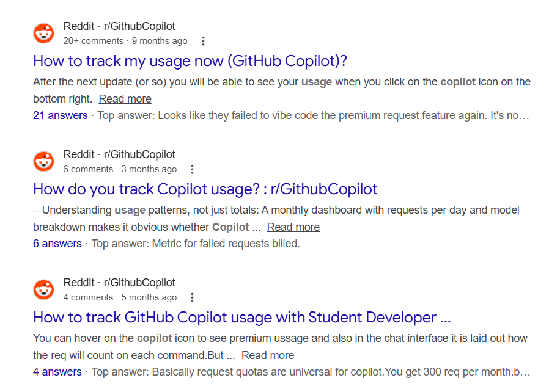Expand the third result snippet via Read more
The height and width of the screenshot is (392, 560).
267,355
